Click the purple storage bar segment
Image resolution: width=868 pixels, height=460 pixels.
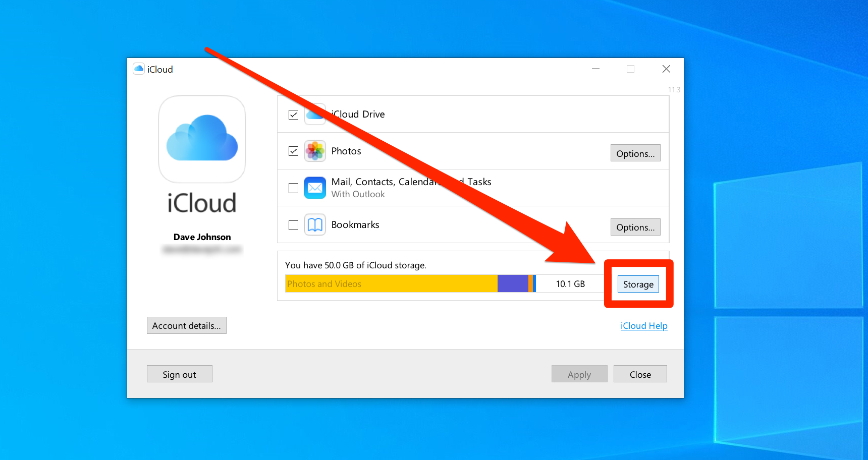click(513, 283)
